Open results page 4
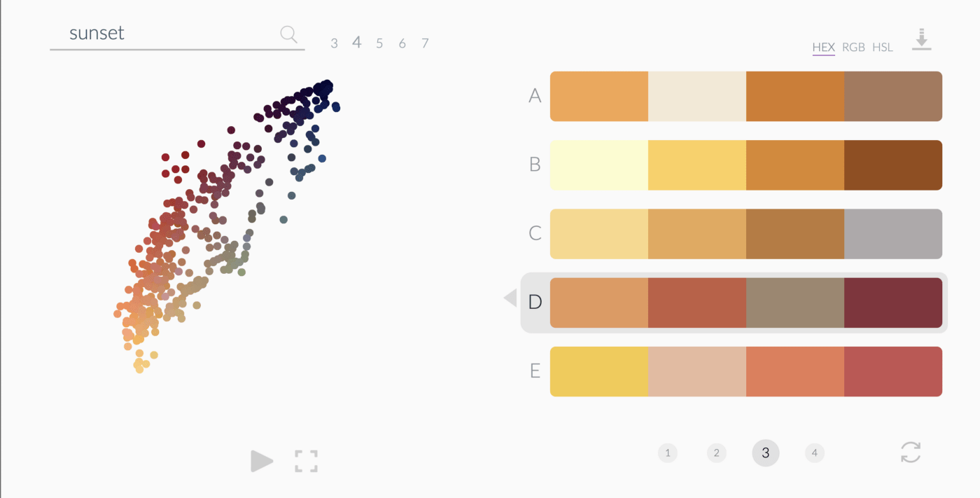 815,453
